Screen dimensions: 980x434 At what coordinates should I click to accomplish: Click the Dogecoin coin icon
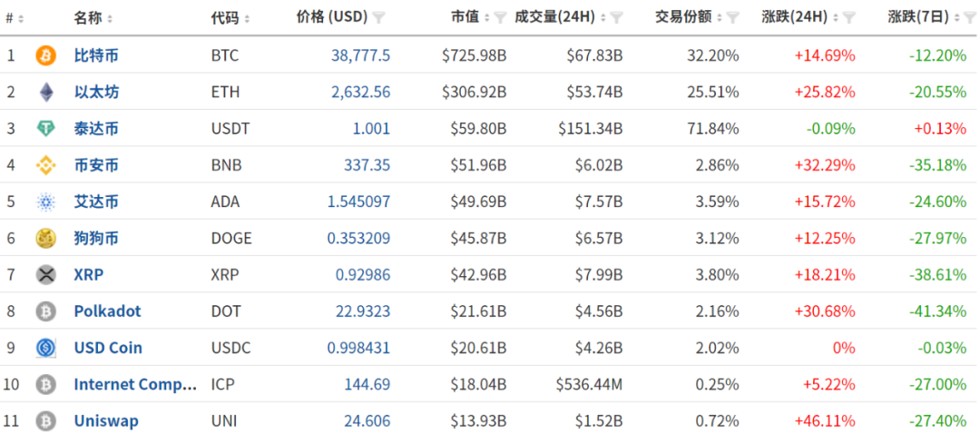tap(45, 238)
